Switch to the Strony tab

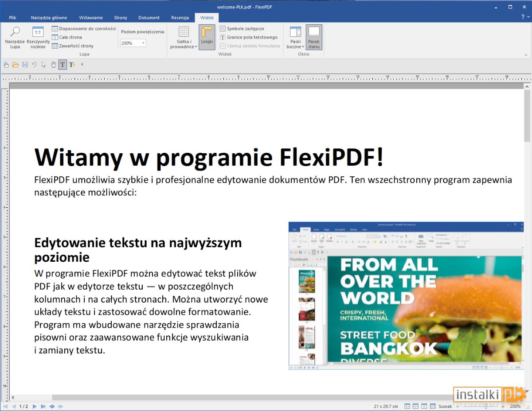[121, 18]
